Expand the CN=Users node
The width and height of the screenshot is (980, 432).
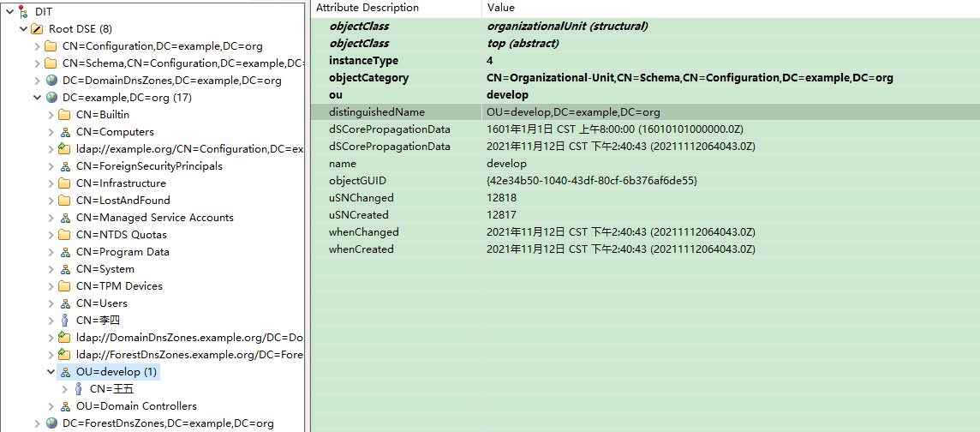click(x=50, y=303)
